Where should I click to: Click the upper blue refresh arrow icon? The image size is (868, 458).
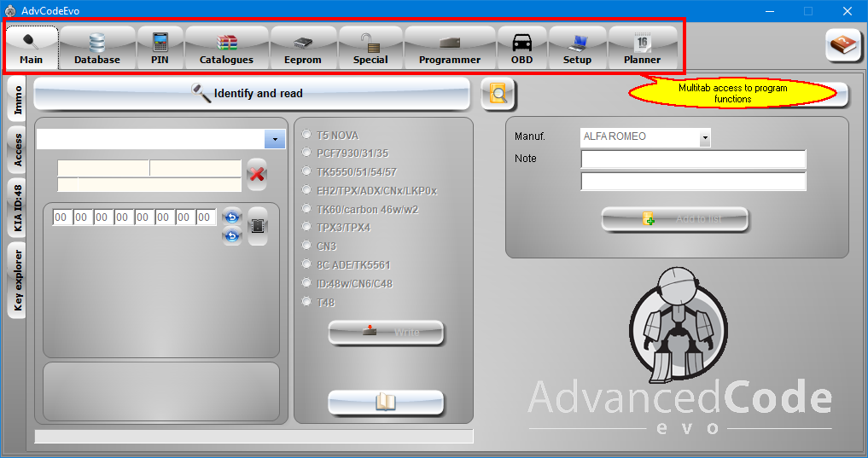tap(232, 217)
